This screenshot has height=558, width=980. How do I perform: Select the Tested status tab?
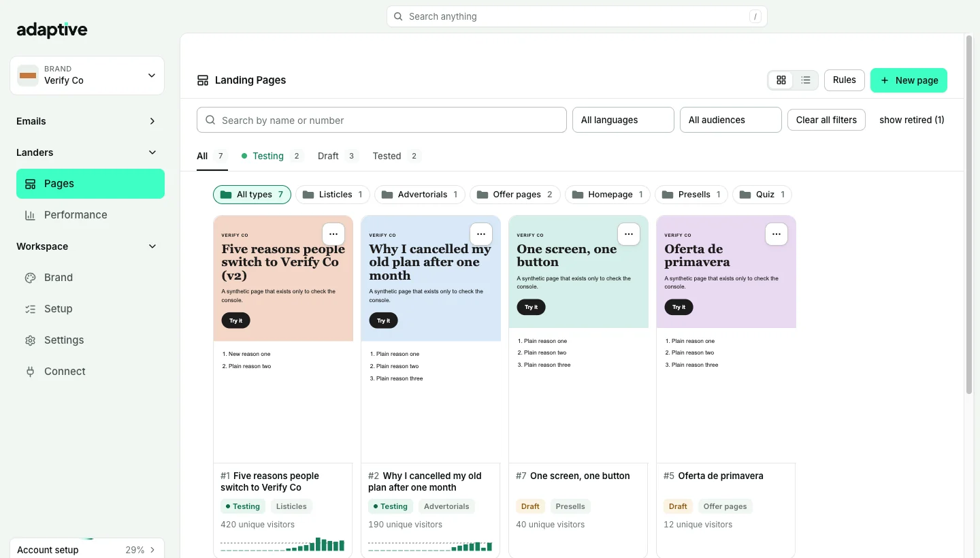point(397,156)
